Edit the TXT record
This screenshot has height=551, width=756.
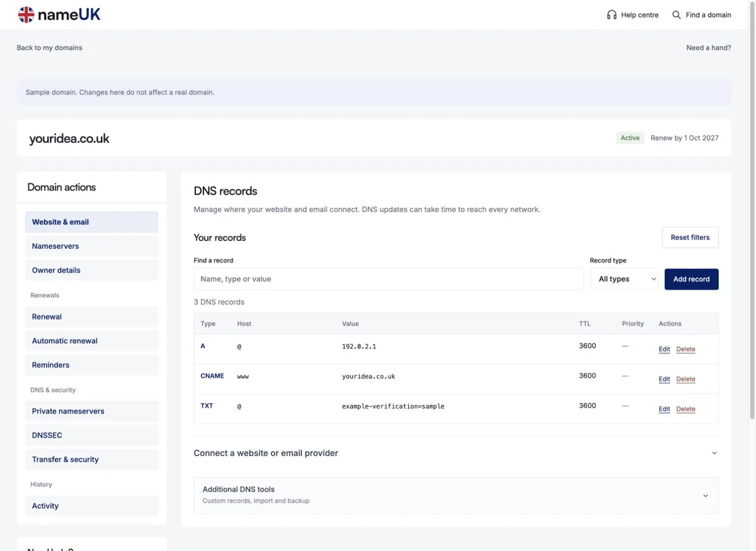pyautogui.click(x=664, y=409)
